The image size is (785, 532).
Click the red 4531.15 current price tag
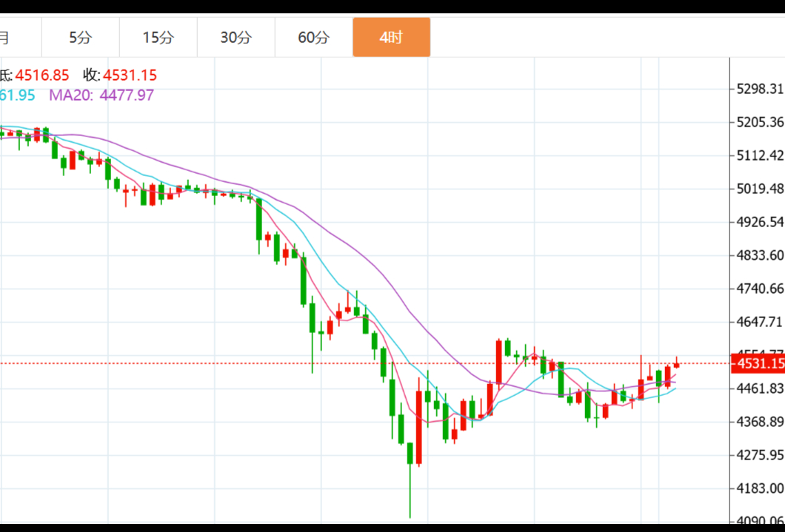click(758, 363)
